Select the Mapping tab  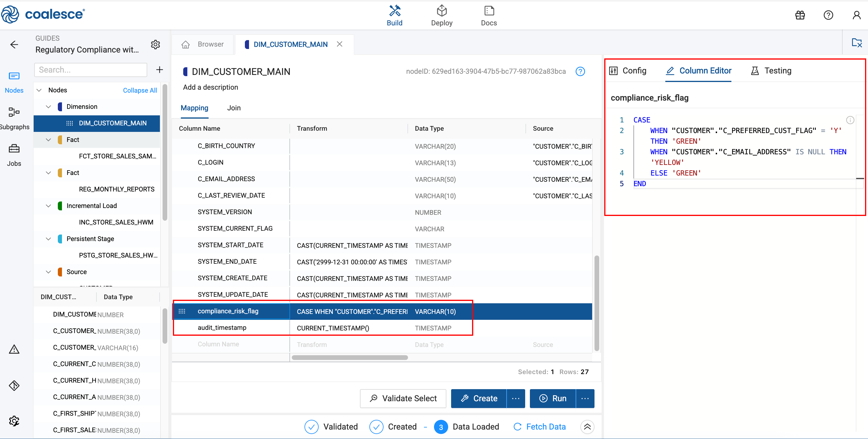(x=194, y=108)
